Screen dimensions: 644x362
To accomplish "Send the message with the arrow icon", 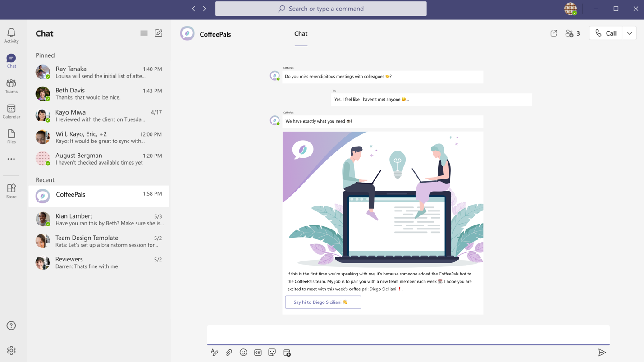I will pyautogui.click(x=603, y=353).
